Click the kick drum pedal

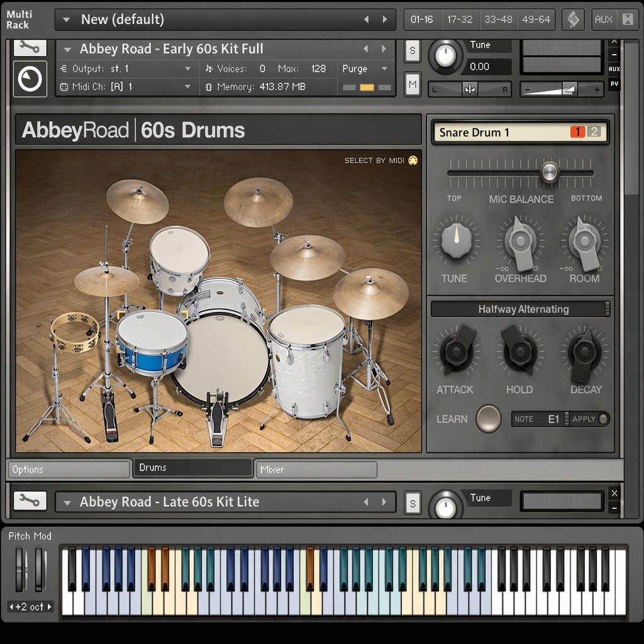tap(217, 419)
